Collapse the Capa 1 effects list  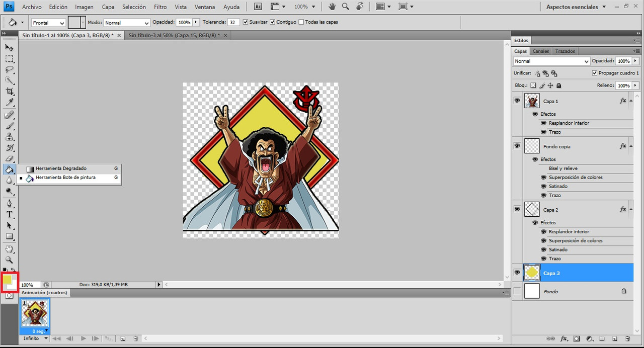631,101
